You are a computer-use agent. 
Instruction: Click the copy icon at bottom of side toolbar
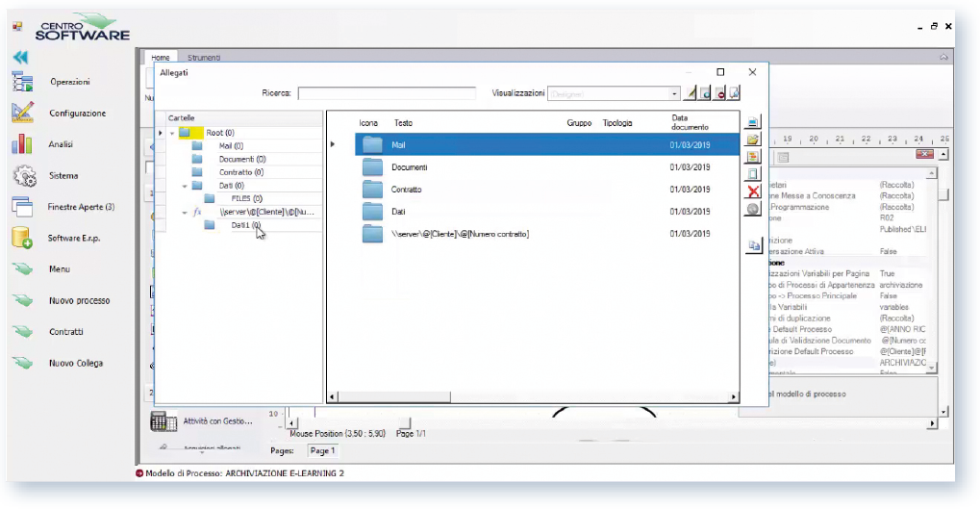click(x=754, y=246)
